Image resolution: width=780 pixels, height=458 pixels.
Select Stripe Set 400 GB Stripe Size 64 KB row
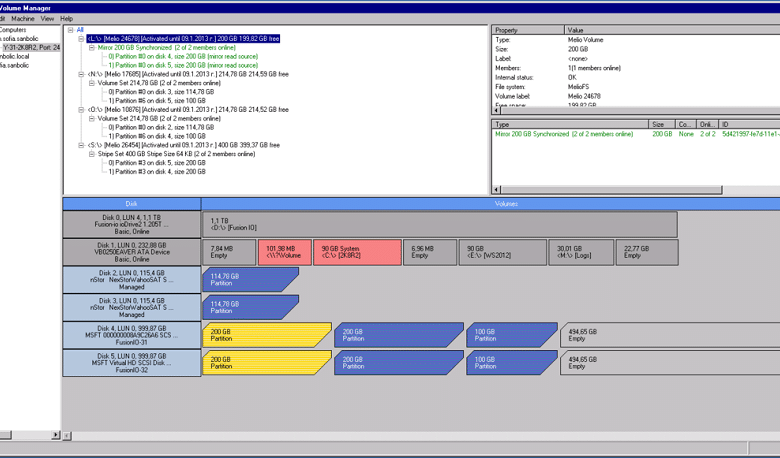coord(177,154)
